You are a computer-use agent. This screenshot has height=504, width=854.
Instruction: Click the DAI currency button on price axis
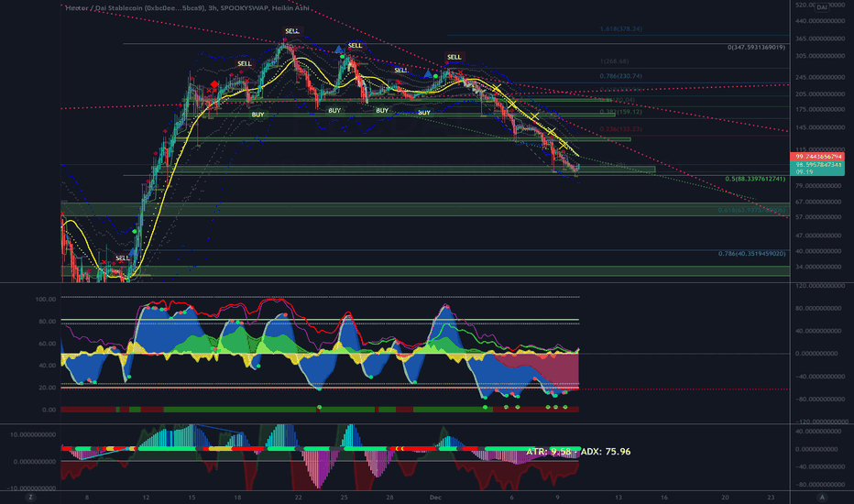pyautogui.click(x=821, y=7)
